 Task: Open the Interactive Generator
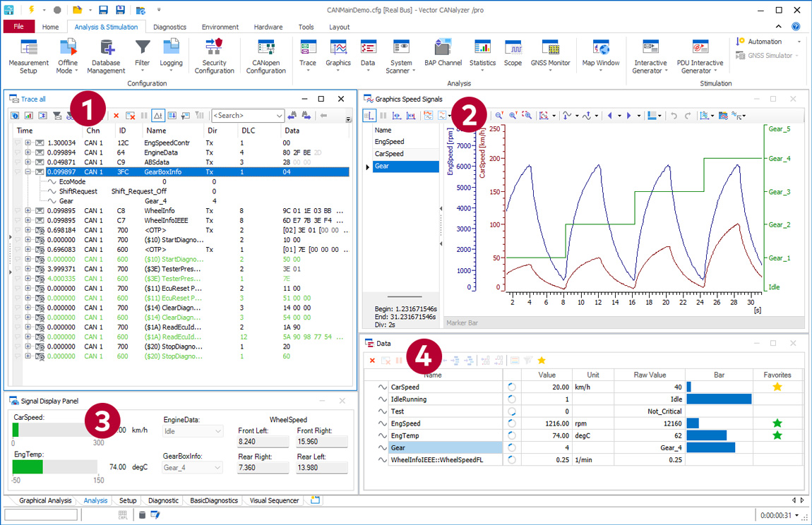click(x=650, y=56)
